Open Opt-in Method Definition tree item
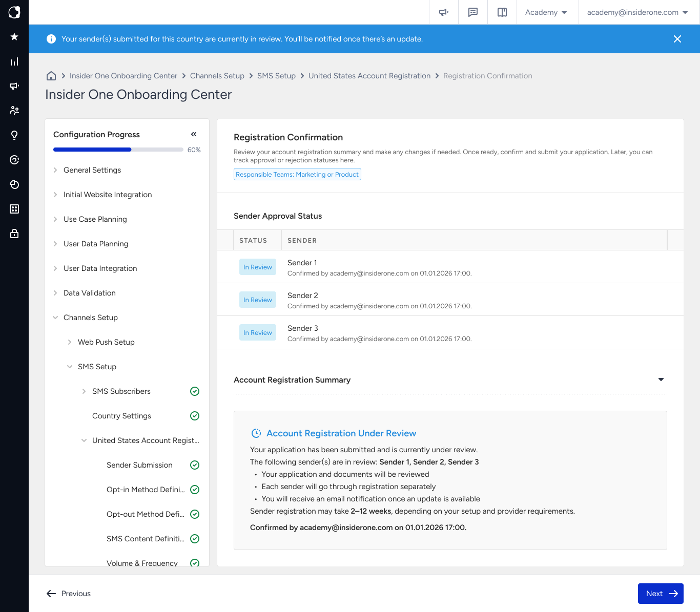 click(146, 490)
